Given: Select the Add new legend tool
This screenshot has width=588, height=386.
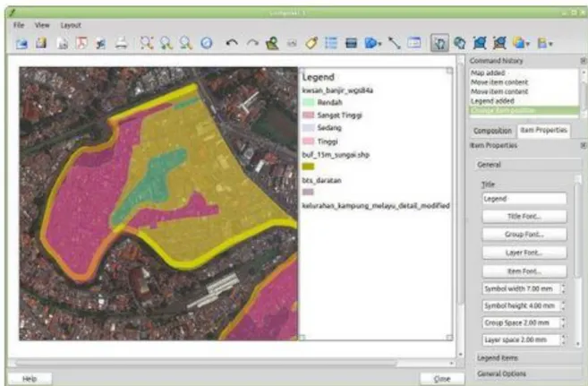Looking at the screenshot, I should point(331,43).
